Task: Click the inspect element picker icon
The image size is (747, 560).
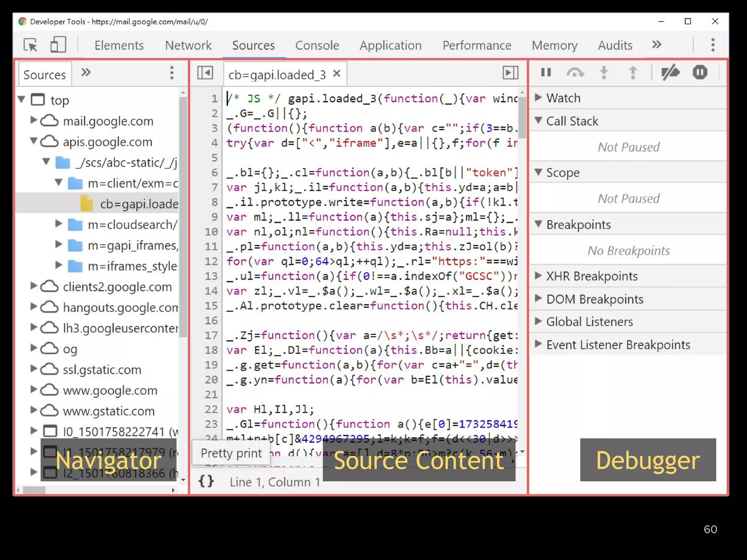Action: [30, 45]
